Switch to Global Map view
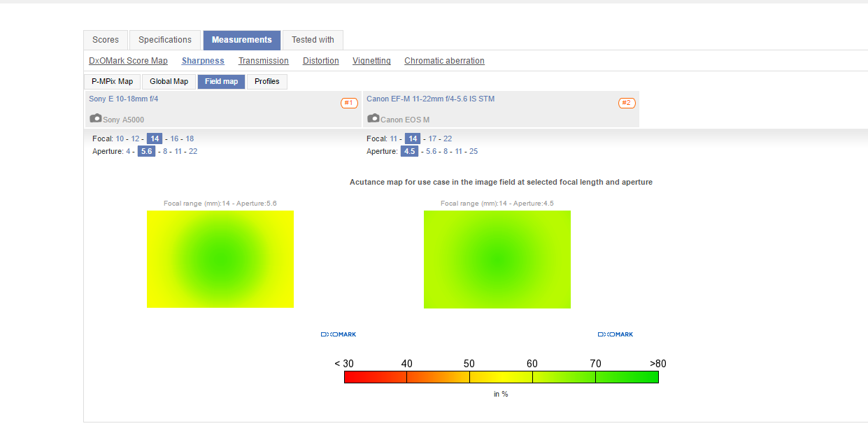Screen dimensions: 868x433 tap(169, 82)
